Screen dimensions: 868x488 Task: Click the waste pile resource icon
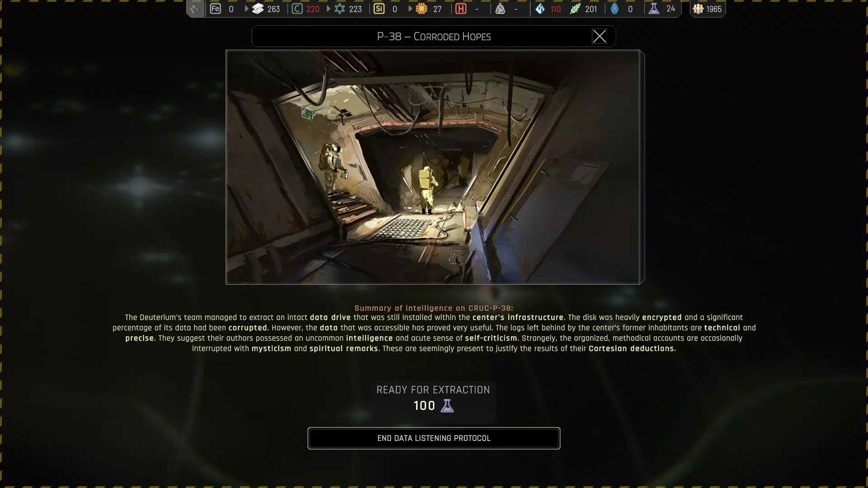click(x=500, y=9)
